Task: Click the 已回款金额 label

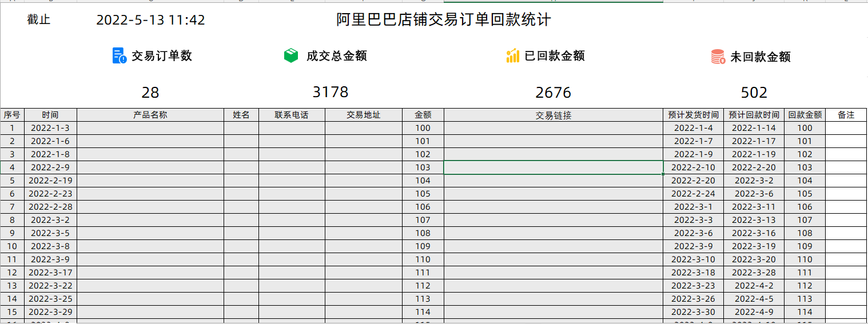Action: (x=555, y=55)
